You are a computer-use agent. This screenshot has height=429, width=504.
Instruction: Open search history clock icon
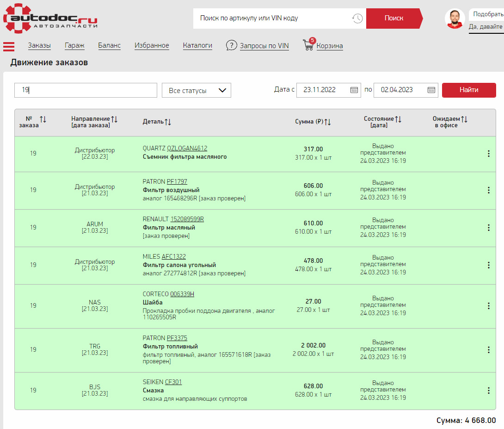pos(357,19)
